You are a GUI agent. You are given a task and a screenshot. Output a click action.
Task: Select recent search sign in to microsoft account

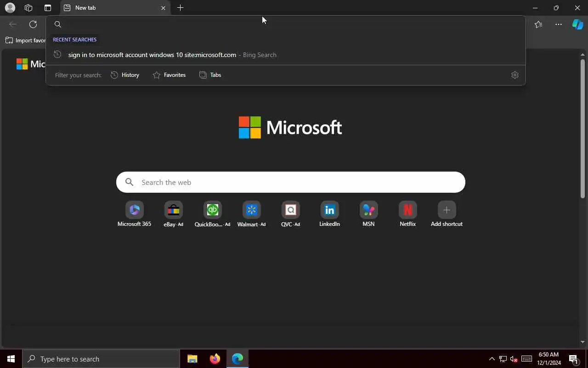tap(285, 55)
